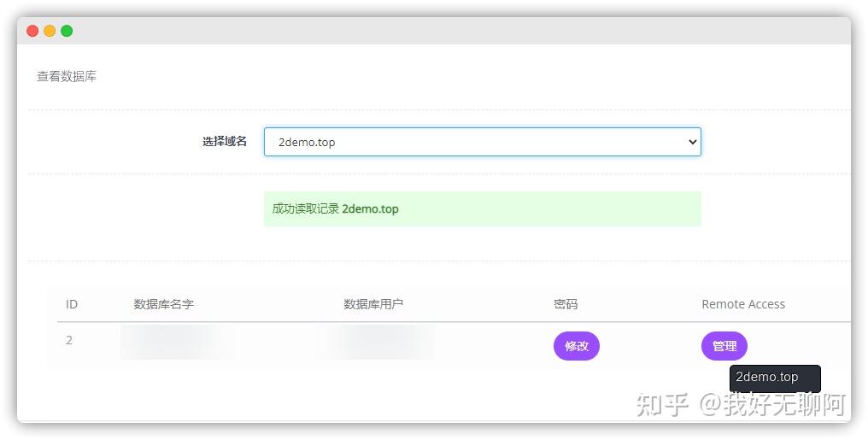Click the dark 2demo.top tooltip
868x440 pixels.
(775, 378)
